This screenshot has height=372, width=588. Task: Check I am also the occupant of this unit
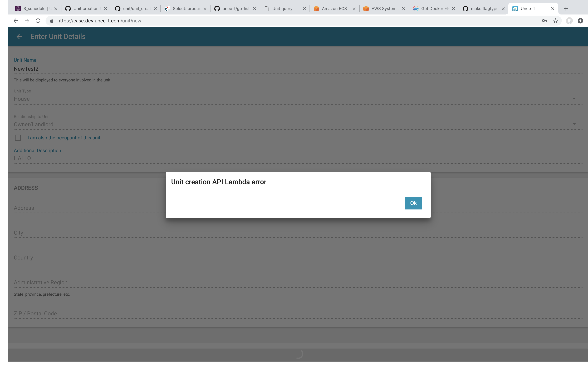(18, 138)
